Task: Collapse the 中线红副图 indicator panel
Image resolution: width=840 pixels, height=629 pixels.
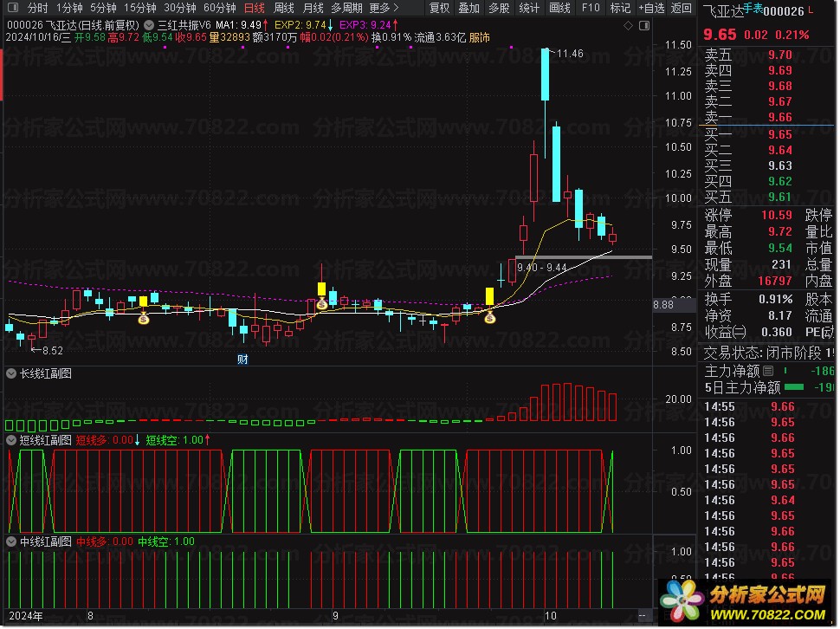Action: click(10, 541)
